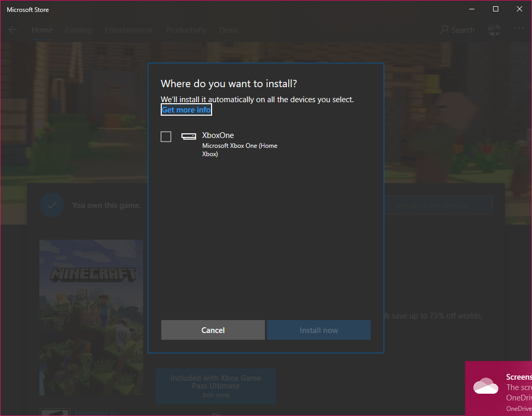Click the Minecraft box art thumbnail
532x416 pixels.
[x=91, y=317]
